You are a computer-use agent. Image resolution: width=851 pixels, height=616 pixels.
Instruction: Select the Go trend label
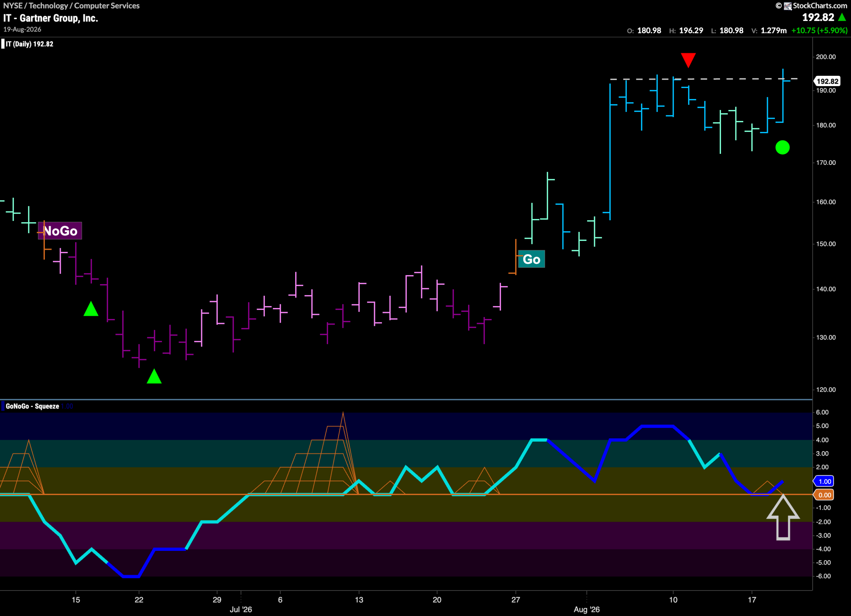531,259
